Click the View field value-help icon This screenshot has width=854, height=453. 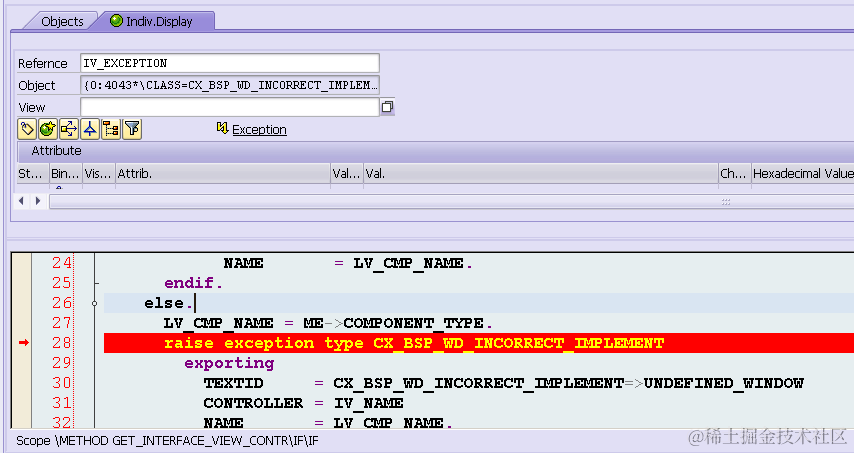click(x=387, y=107)
